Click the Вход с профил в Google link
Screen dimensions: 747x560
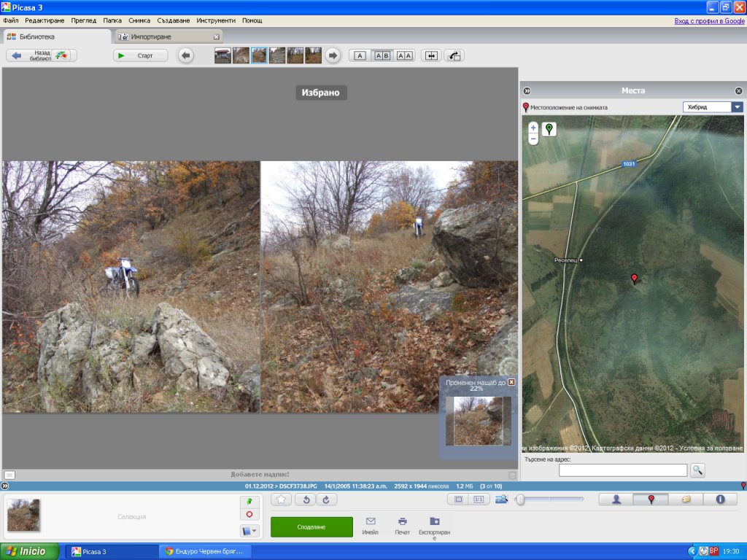coord(707,20)
